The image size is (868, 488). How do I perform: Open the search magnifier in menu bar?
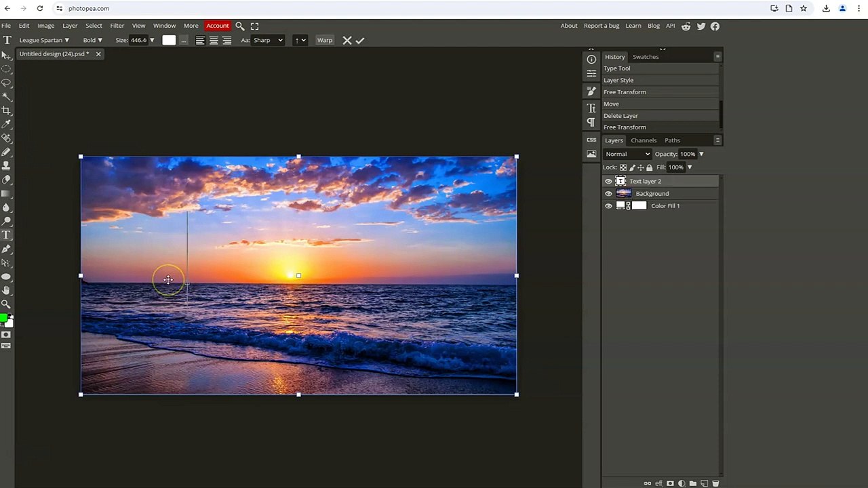pos(239,26)
